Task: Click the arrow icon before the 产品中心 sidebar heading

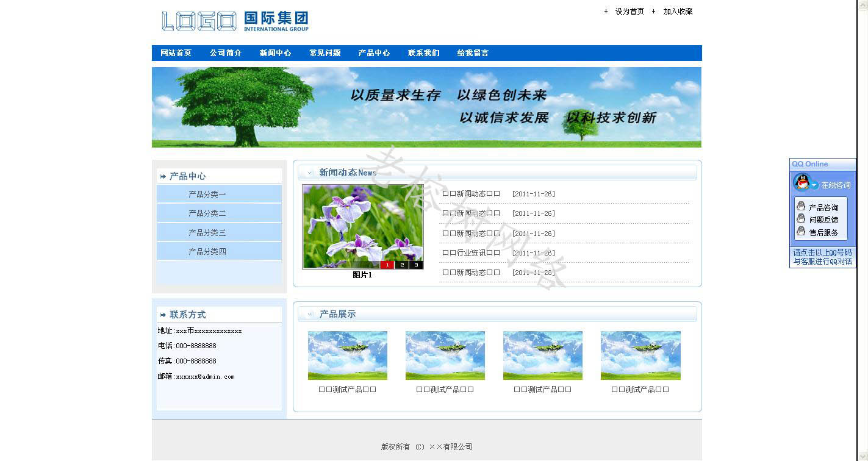Action: pos(162,176)
